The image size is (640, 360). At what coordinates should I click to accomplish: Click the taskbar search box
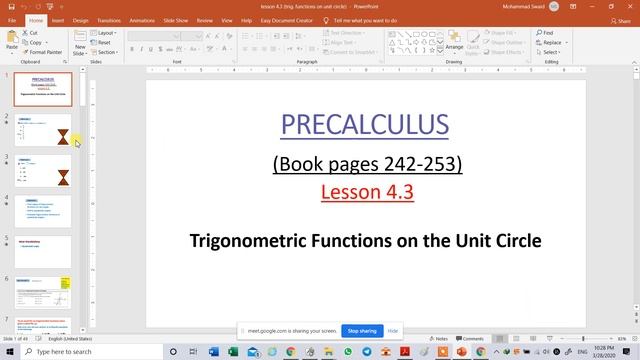pyautogui.click(x=92, y=351)
